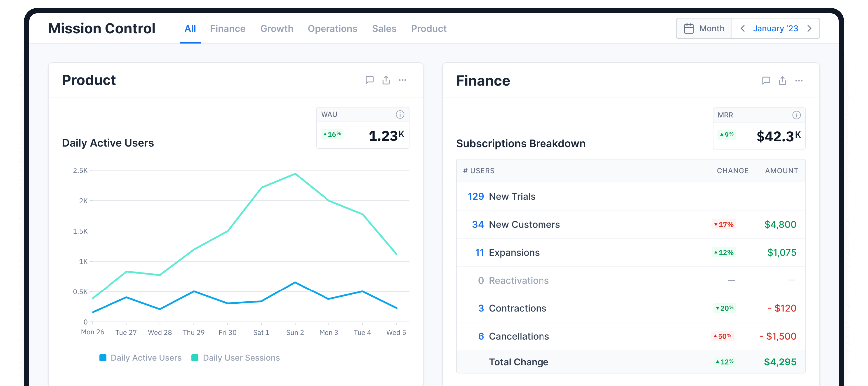Advance to next month with right chevron
The height and width of the screenshot is (386, 868).
tap(809, 28)
